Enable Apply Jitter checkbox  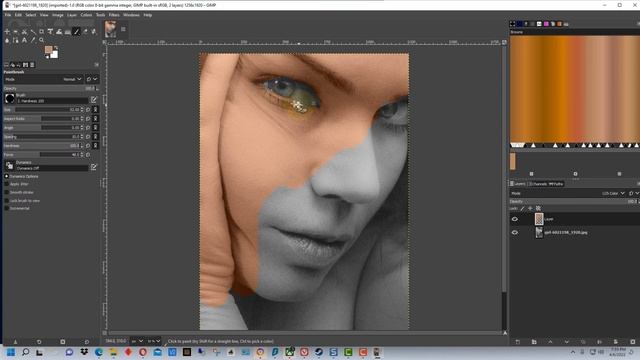click(7, 184)
